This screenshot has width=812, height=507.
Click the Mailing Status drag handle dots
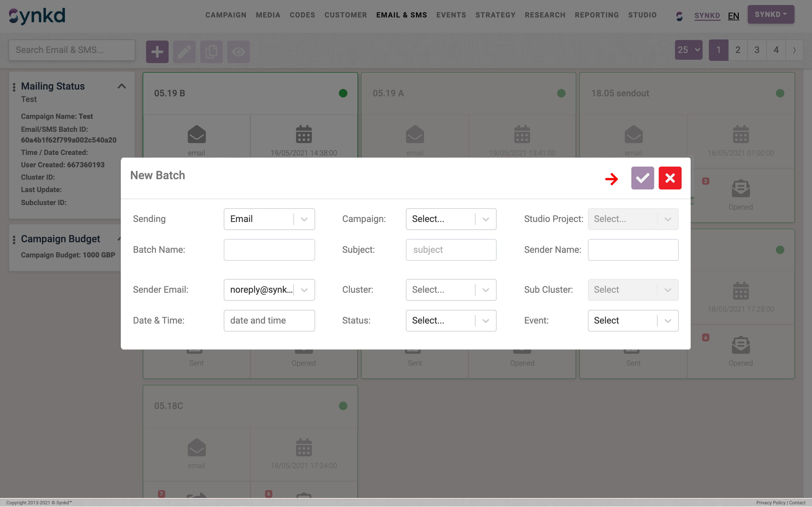(x=14, y=87)
